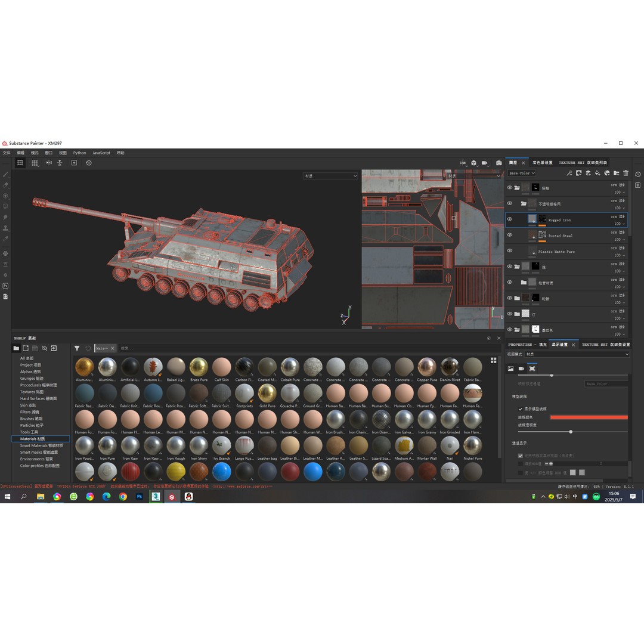Select the Polygon fill tool
Viewport: 644px width, 644px height.
pyautogui.click(x=6, y=206)
